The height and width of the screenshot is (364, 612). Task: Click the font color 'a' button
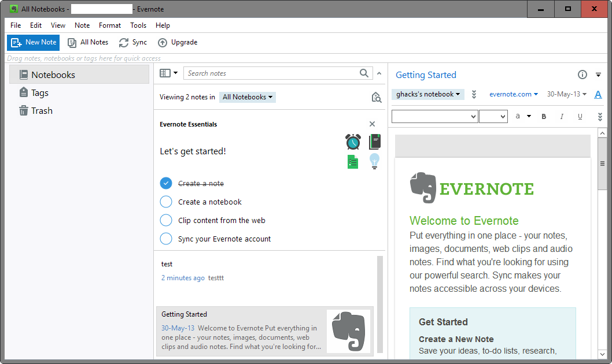tap(518, 116)
